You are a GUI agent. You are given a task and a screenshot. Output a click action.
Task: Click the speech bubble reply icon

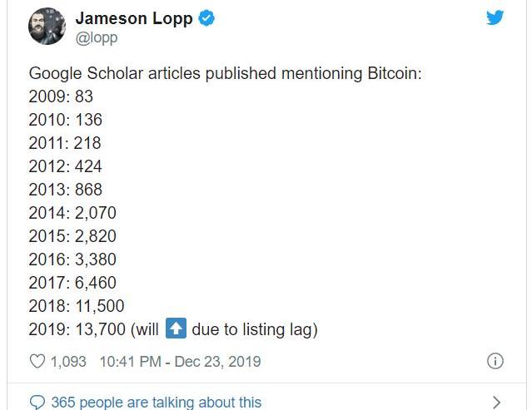click(x=37, y=403)
